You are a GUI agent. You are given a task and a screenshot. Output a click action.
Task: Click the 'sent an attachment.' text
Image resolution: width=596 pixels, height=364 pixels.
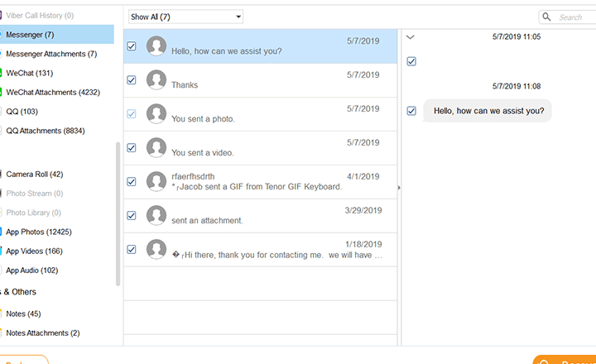point(207,220)
